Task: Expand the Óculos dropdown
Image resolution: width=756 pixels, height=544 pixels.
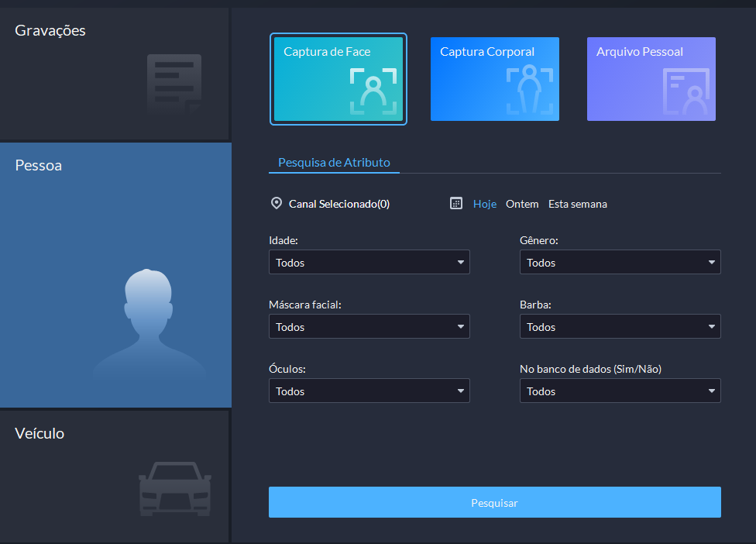Action: pyautogui.click(x=369, y=391)
